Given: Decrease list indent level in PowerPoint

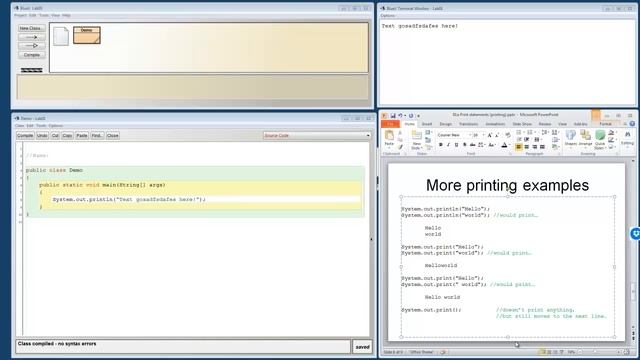Looking at the screenshot, I should pyautogui.click(x=519, y=140).
